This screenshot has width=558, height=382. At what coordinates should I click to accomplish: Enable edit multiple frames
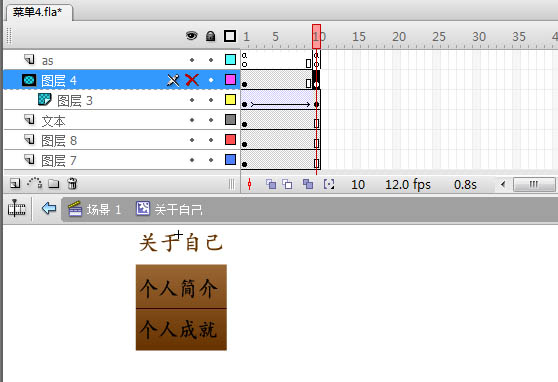pyautogui.click(x=308, y=184)
